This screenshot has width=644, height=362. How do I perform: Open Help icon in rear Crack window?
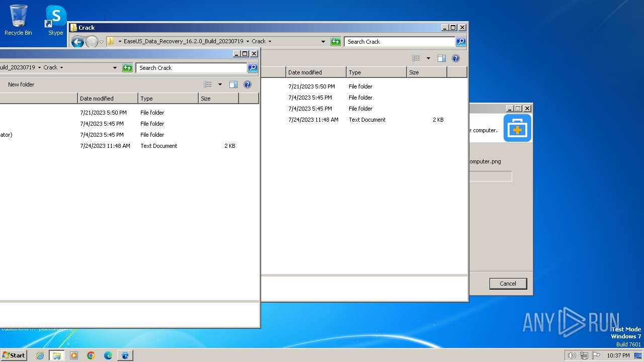point(455,58)
